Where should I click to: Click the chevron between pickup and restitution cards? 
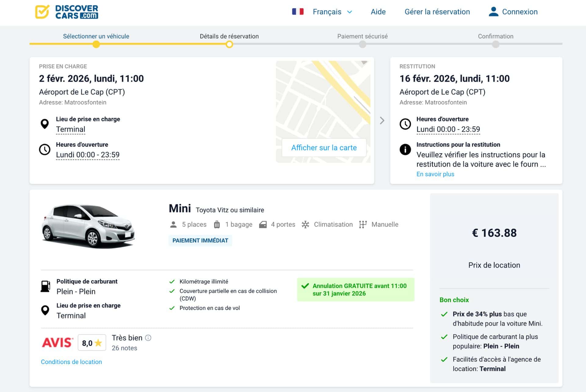[382, 121]
